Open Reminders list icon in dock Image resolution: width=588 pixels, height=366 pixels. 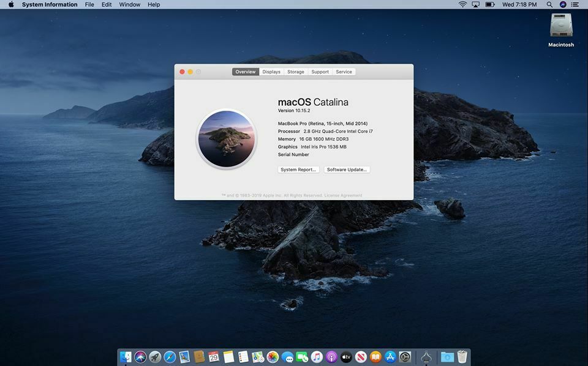point(243,357)
